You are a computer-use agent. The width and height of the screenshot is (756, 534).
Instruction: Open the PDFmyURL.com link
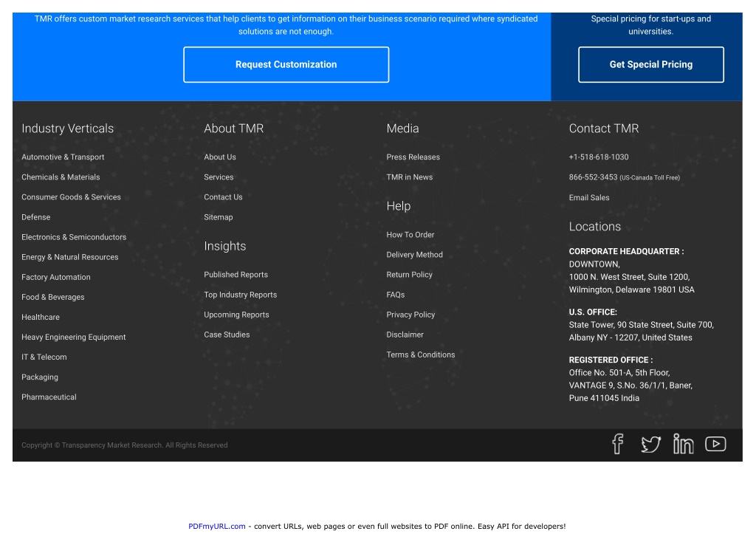(217, 527)
